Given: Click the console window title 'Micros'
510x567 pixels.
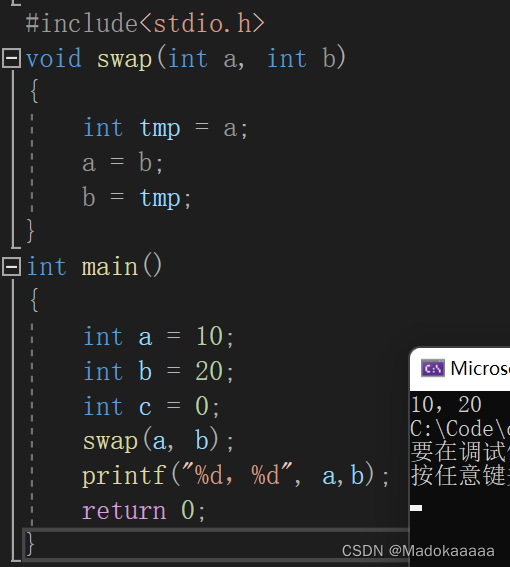Looking at the screenshot, I should tap(480, 368).
